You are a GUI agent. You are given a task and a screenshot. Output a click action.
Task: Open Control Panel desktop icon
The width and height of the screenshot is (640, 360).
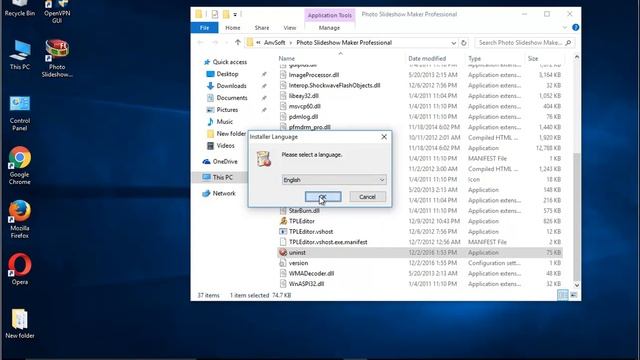20,113
